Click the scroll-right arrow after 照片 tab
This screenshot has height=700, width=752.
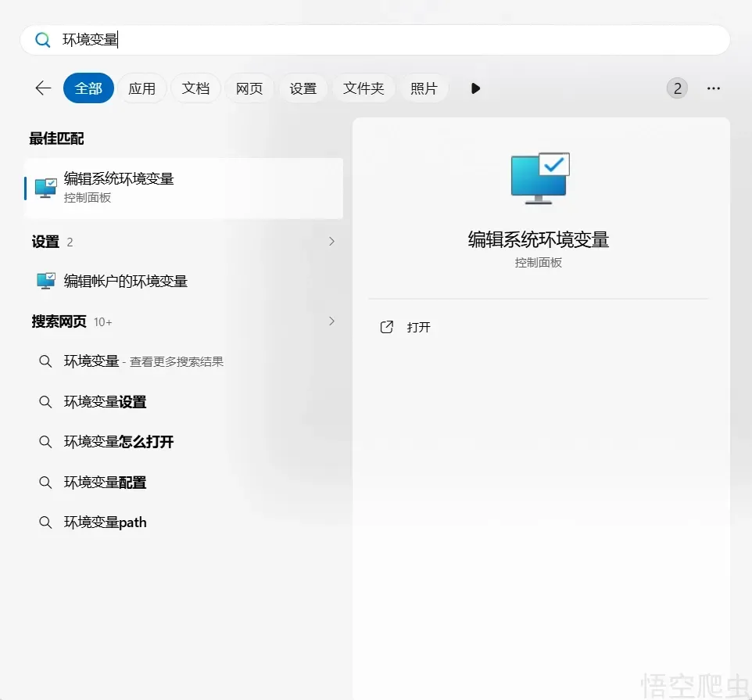coord(475,88)
